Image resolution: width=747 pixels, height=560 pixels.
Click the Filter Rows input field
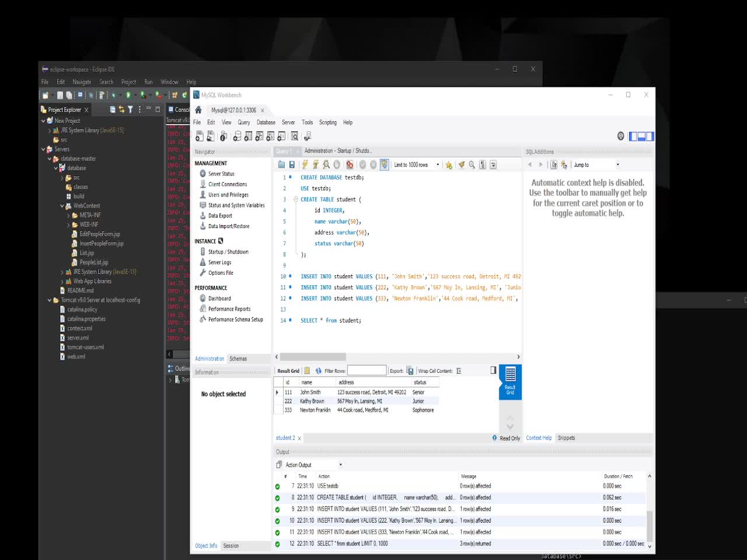point(367,370)
